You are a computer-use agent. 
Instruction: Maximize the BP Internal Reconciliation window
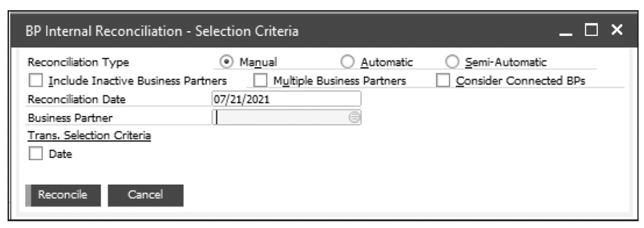591,30
